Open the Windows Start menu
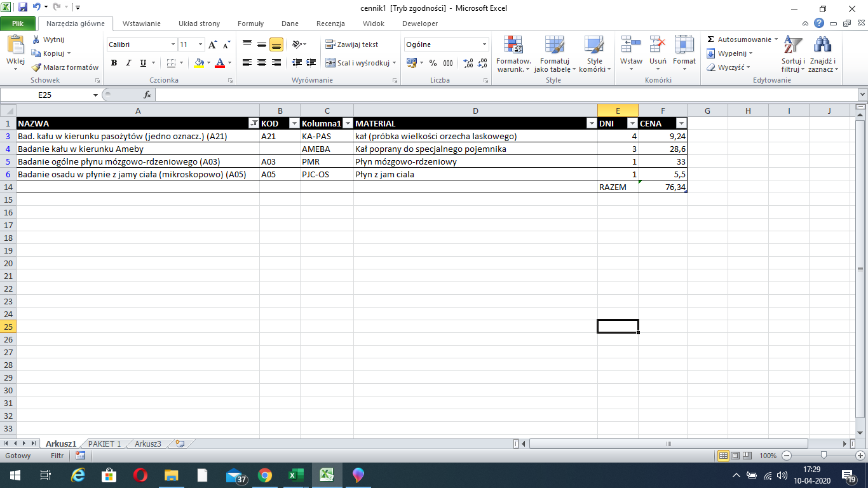This screenshot has width=868, height=488. tap(14, 475)
